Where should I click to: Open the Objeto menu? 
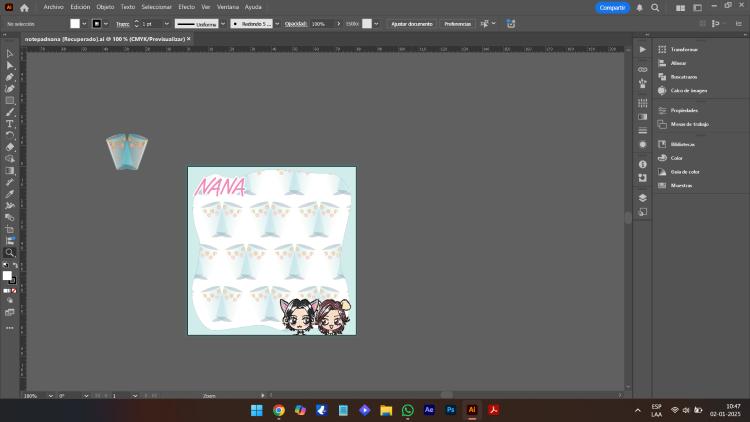(105, 7)
